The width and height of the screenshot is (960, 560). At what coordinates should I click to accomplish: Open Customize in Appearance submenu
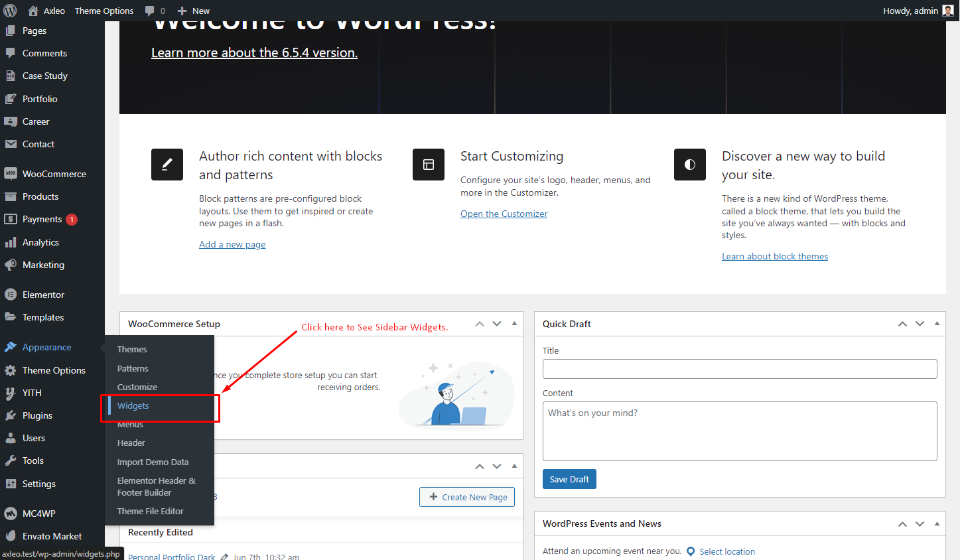pyautogui.click(x=137, y=387)
